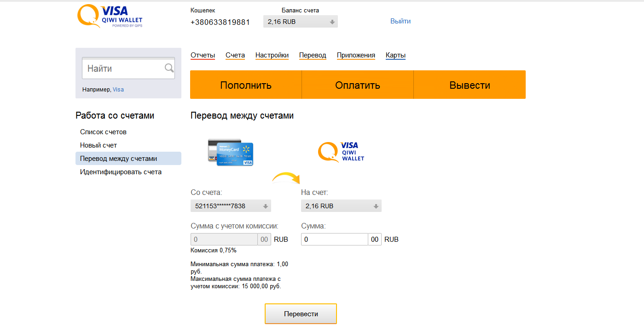The width and height of the screenshot is (644, 325).
Task: Click the Оплатить button
Action: (358, 85)
